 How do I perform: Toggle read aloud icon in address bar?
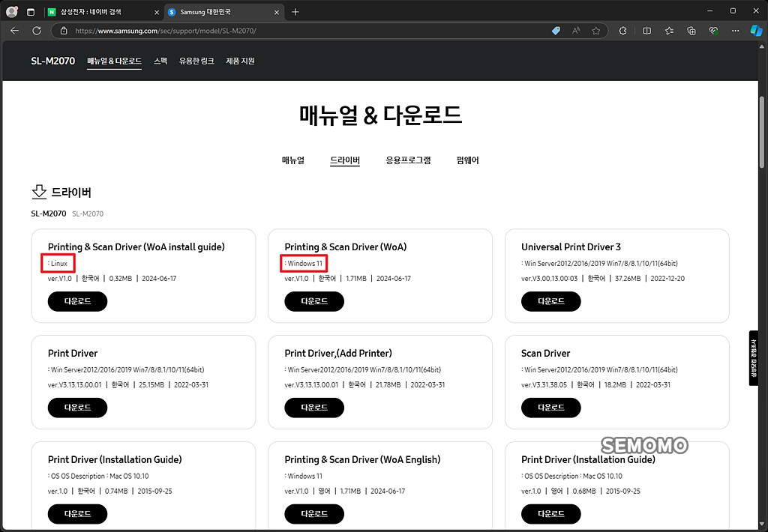point(576,30)
